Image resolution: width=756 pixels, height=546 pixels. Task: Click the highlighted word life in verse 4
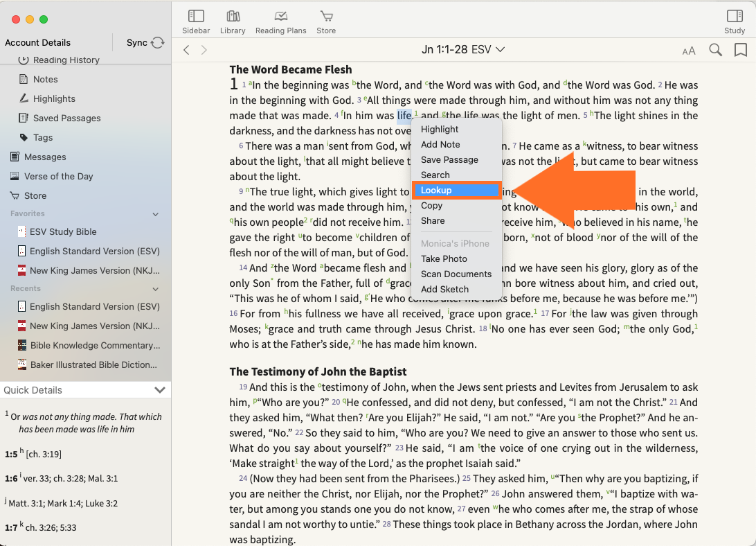tap(404, 116)
